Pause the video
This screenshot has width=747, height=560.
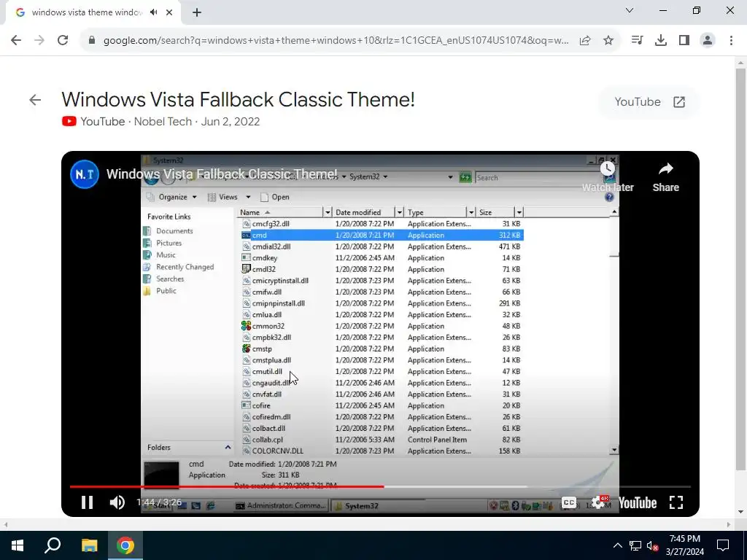point(88,502)
